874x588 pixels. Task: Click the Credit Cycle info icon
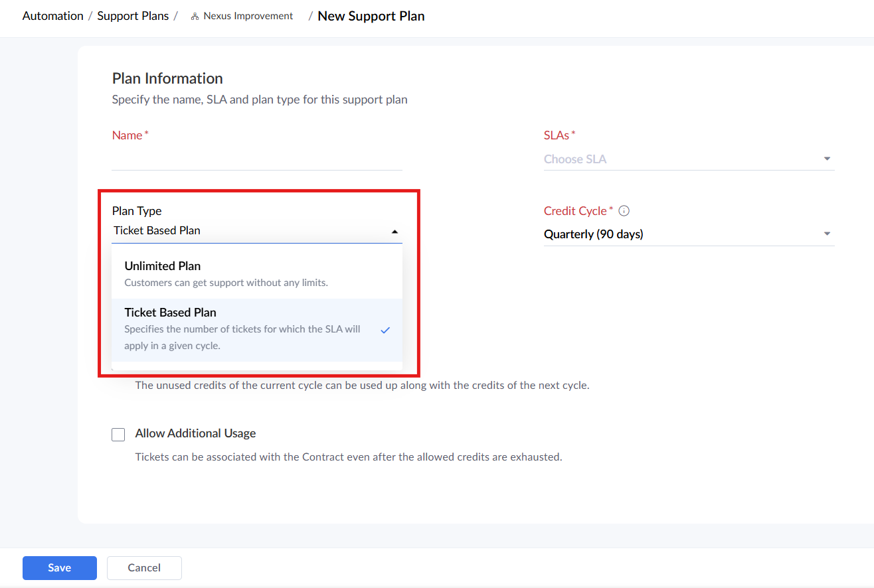(624, 211)
